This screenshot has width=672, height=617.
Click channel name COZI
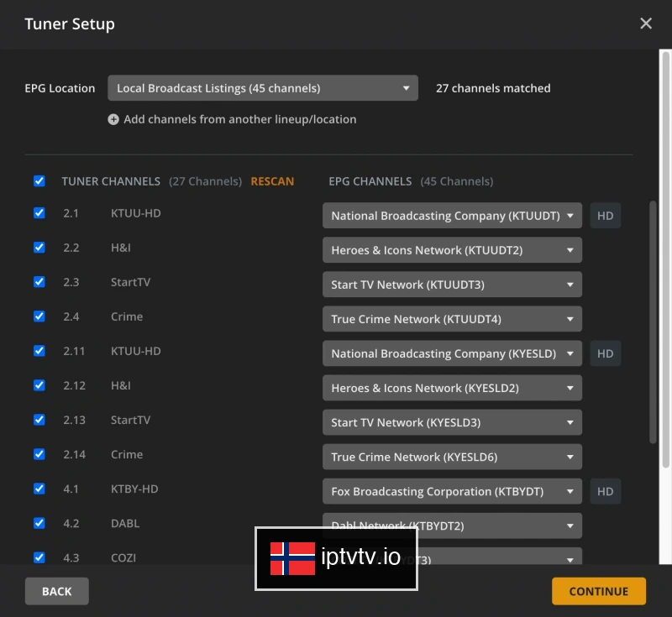coord(123,558)
